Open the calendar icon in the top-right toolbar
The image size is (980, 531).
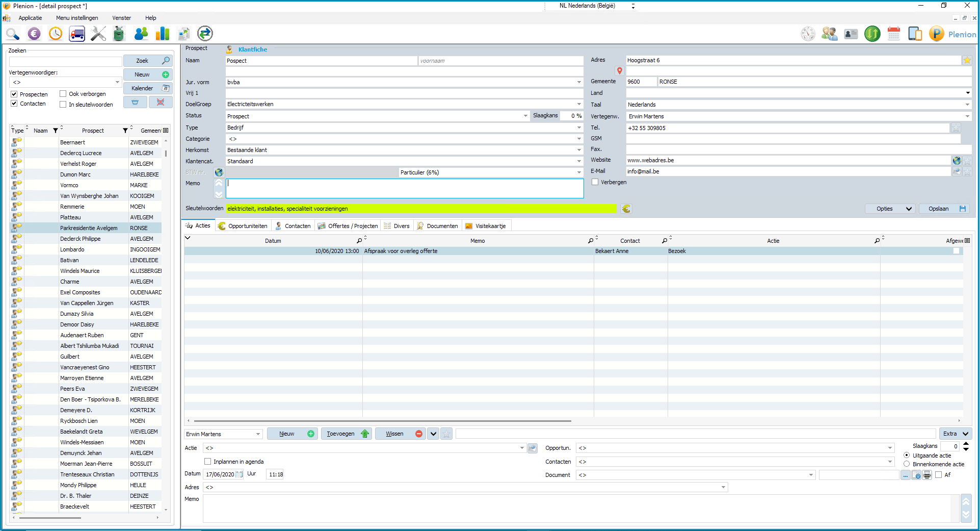(x=893, y=34)
